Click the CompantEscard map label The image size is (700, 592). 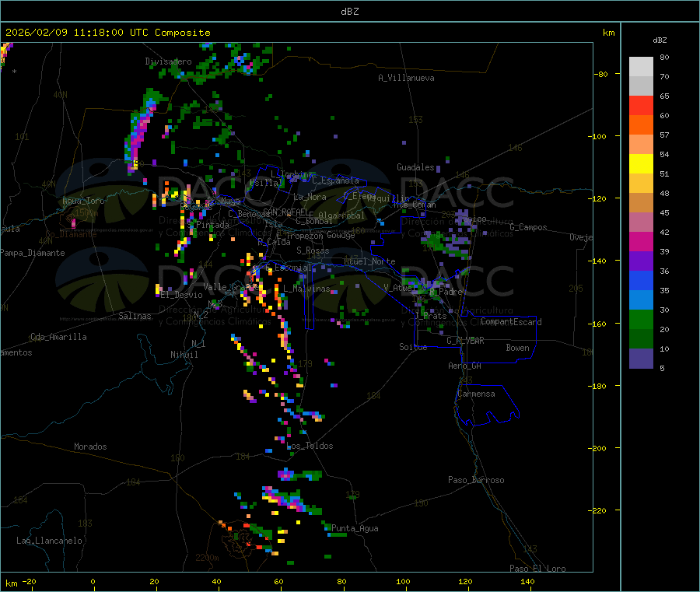(x=511, y=322)
